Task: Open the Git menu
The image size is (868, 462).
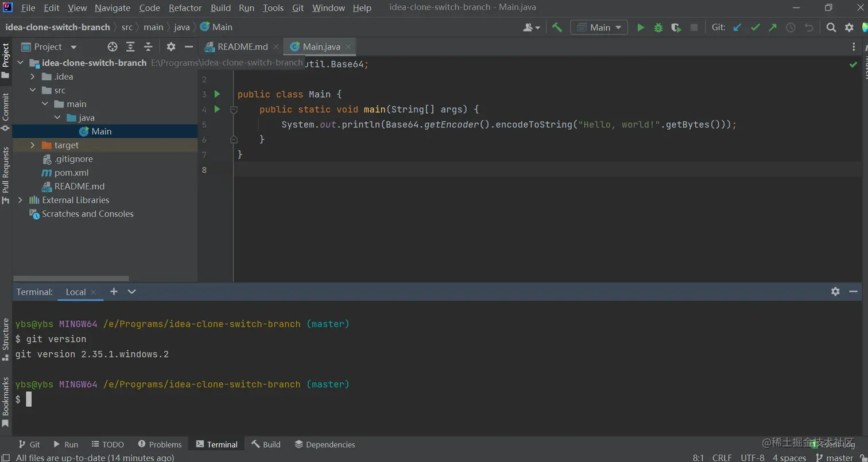Action: 298,8
